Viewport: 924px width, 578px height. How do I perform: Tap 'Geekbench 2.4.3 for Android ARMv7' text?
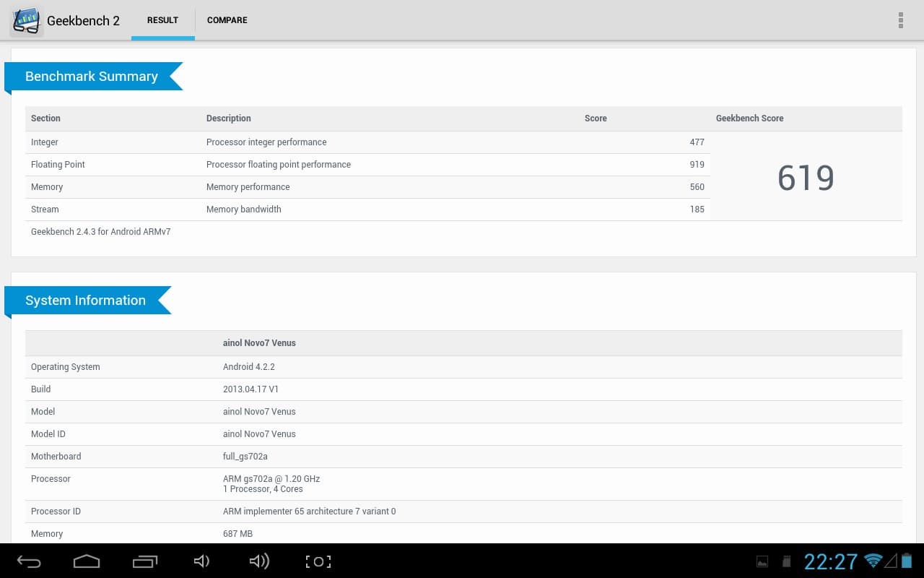[101, 232]
